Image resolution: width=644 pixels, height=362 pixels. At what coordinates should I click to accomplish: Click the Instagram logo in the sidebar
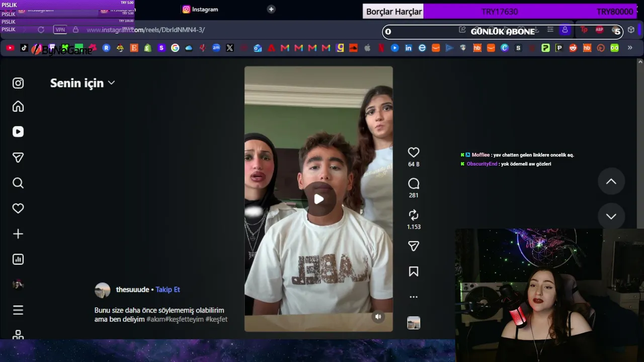pos(18,83)
